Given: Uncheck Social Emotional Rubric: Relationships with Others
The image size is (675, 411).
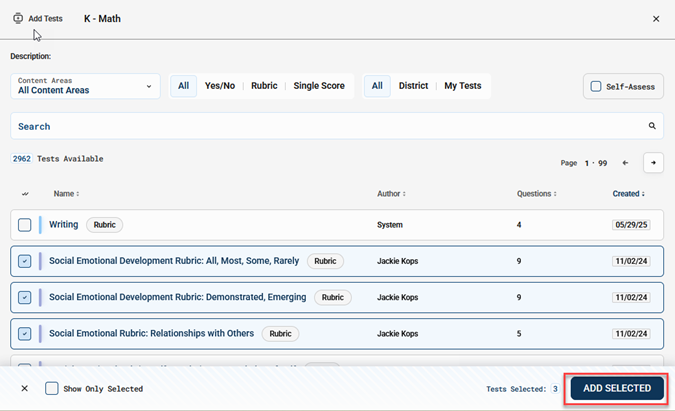Looking at the screenshot, I should [x=25, y=334].
